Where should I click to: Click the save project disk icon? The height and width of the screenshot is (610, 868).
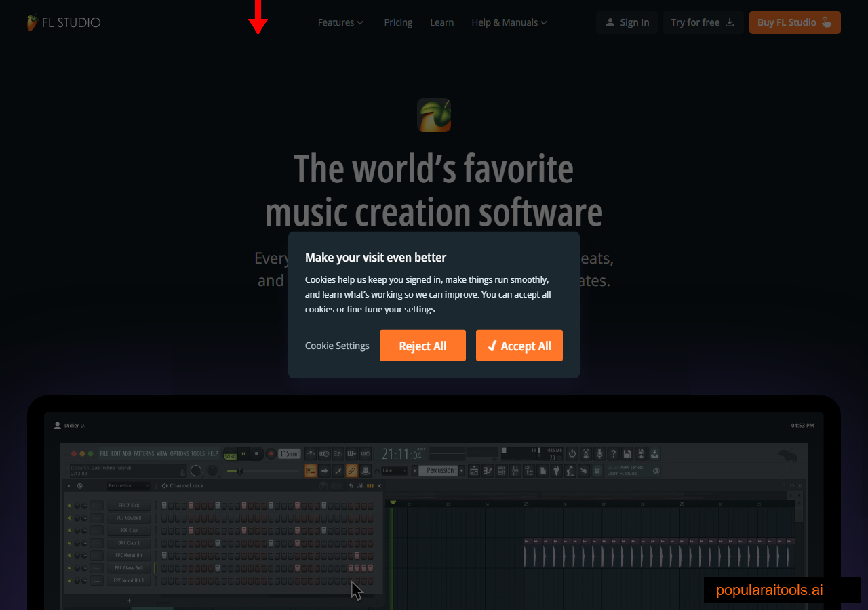click(627, 453)
